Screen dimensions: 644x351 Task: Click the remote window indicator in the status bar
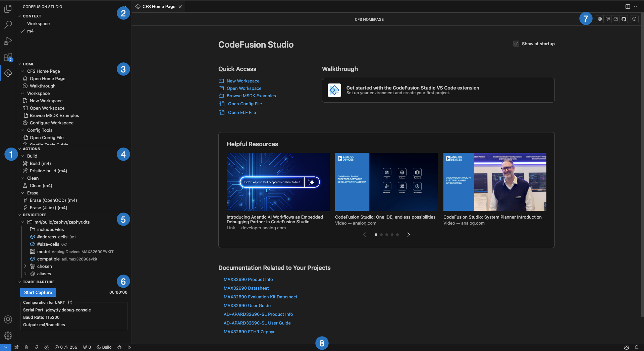6,347
